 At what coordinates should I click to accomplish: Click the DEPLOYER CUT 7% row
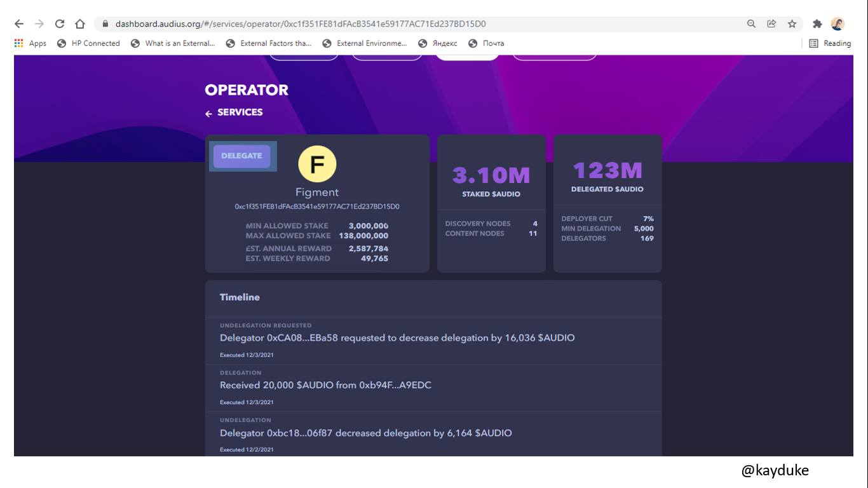607,219
